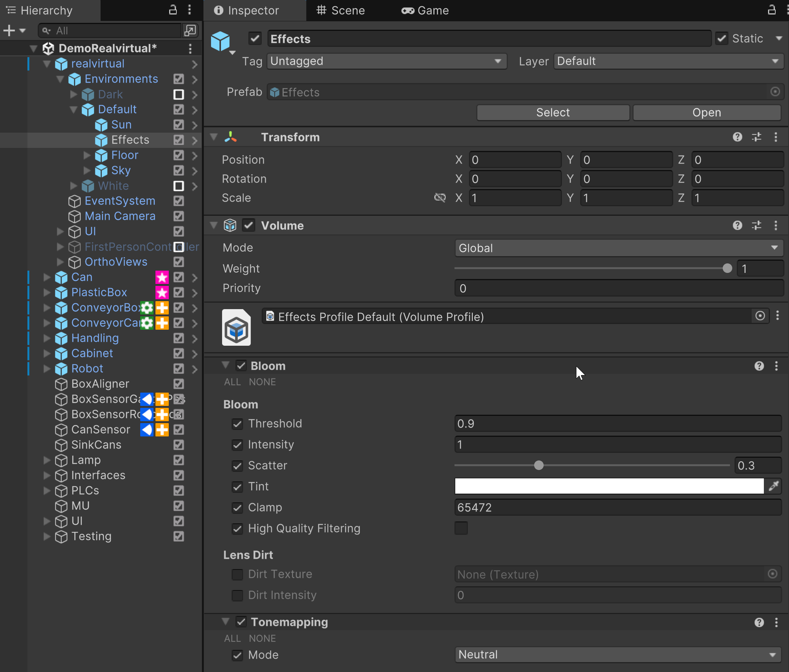Open the Volume Mode dropdown Global
The height and width of the screenshot is (672, 789).
coord(618,248)
